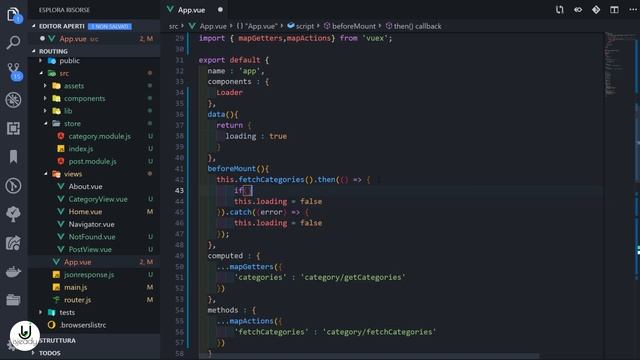The height and width of the screenshot is (360, 640).
Task: Click the '1 NON SALVATI' unsaved badge
Action: pyautogui.click(x=110, y=27)
